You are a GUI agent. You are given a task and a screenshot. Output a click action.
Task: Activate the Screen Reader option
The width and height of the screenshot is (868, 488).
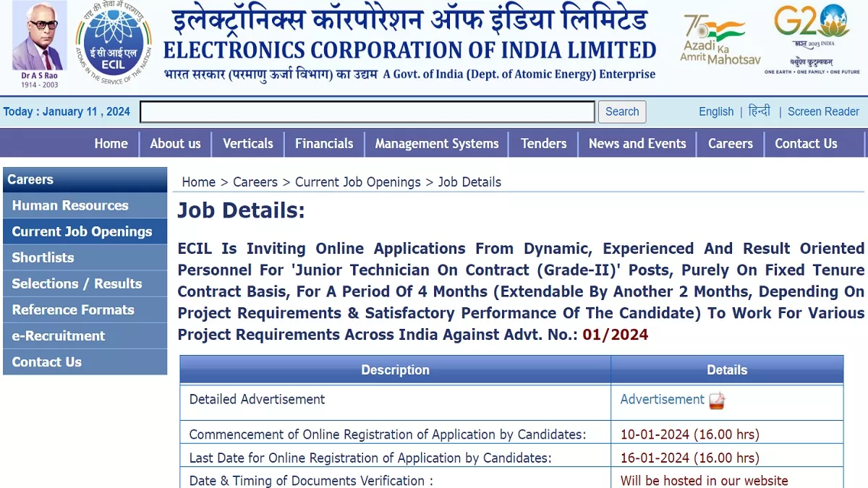(823, 111)
